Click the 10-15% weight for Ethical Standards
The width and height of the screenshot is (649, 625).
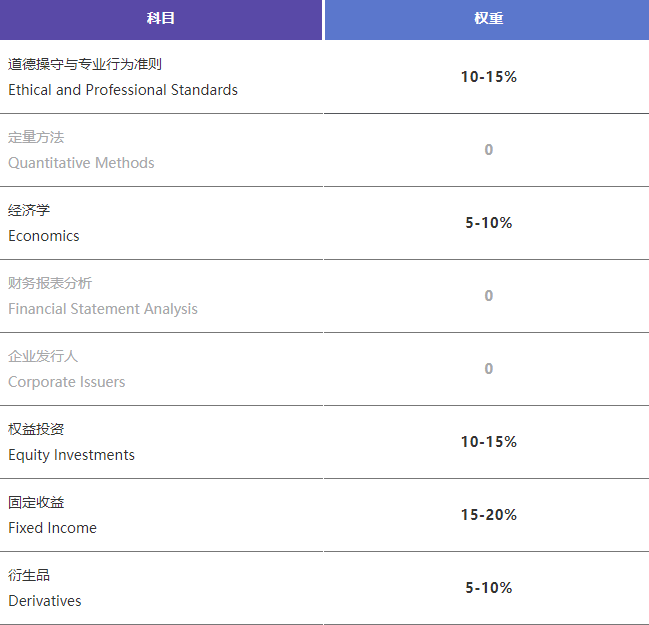point(488,77)
